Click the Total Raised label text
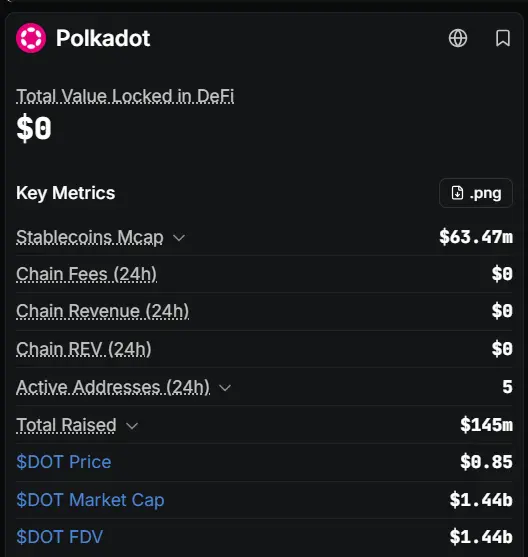Screen dimensions: 528x557 (66, 425)
